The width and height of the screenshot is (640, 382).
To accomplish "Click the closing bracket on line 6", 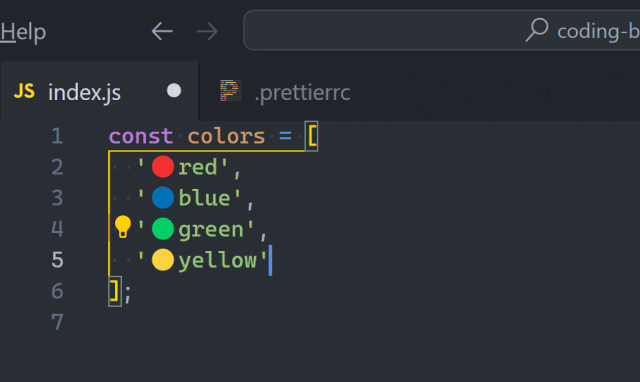I will click(x=115, y=291).
